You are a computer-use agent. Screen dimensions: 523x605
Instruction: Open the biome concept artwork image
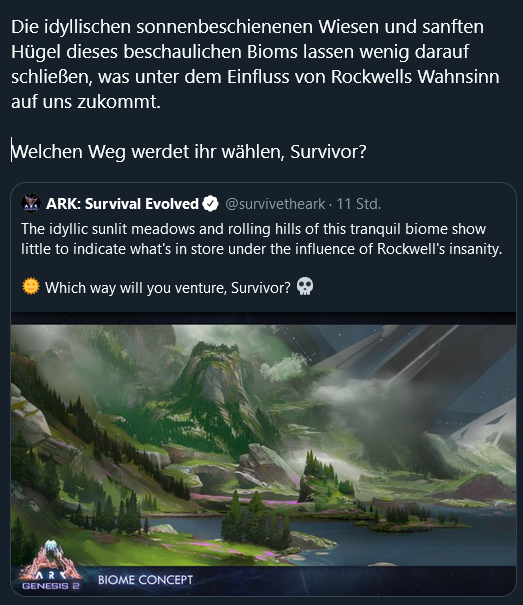coord(264,446)
